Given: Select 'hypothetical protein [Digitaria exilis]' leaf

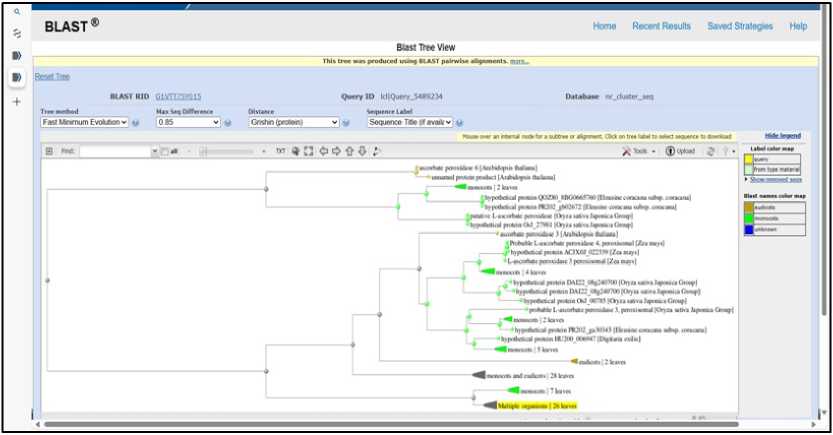Looking at the screenshot, I should (571, 339).
